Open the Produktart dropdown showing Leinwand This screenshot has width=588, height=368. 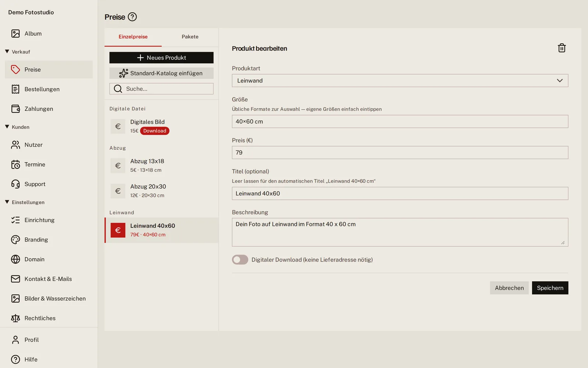click(400, 81)
